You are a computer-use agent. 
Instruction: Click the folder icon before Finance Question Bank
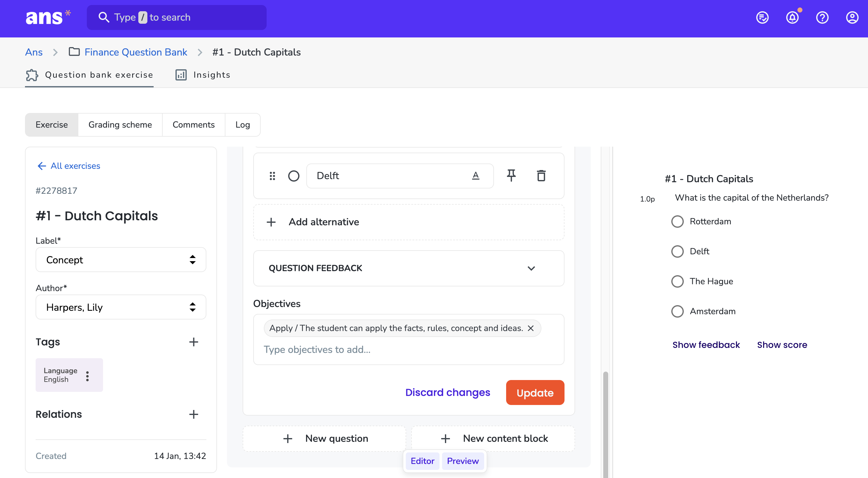74,52
